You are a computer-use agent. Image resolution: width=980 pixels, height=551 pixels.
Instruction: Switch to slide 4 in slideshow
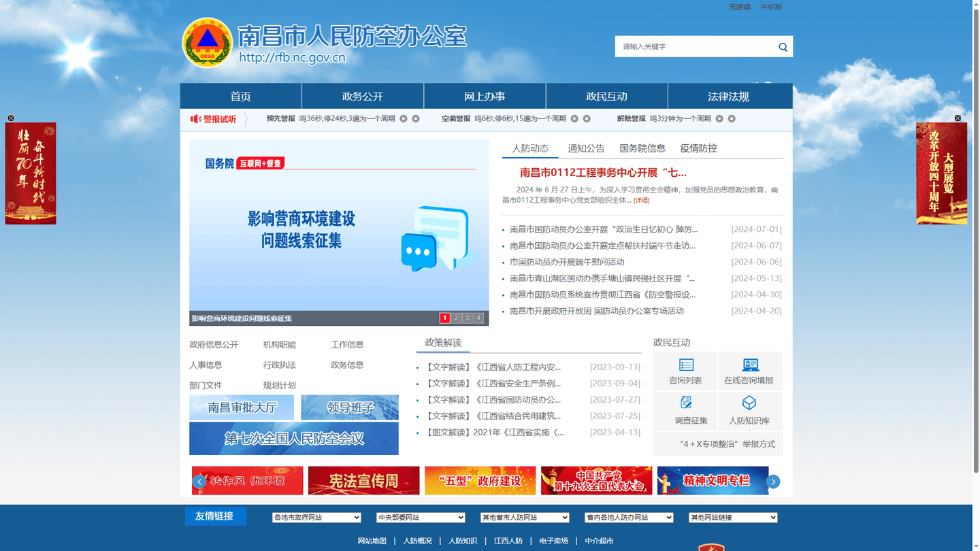[479, 318]
